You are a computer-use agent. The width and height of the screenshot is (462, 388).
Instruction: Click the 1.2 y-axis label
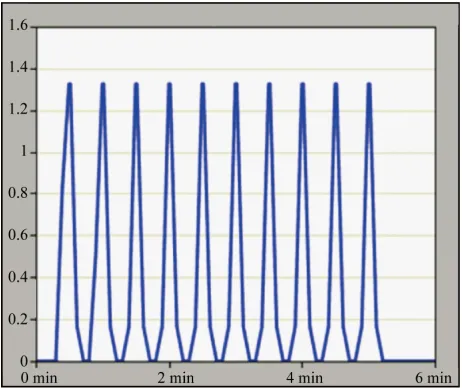(x=18, y=110)
